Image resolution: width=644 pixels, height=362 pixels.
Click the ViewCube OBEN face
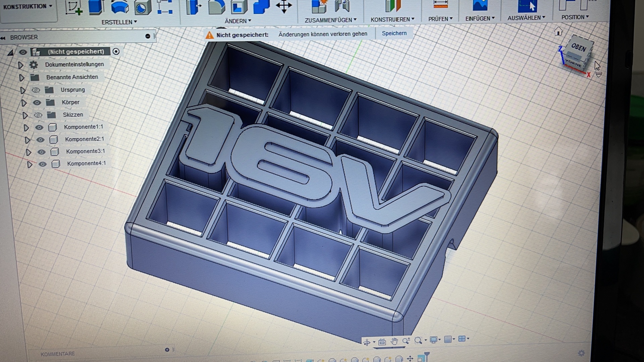click(579, 47)
